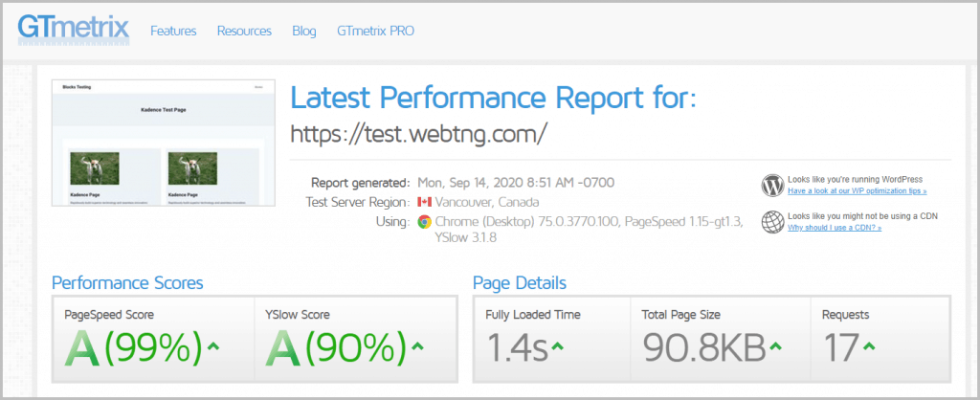
Task: Click the 'Fully Loaded Time' label
Action: (533, 315)
